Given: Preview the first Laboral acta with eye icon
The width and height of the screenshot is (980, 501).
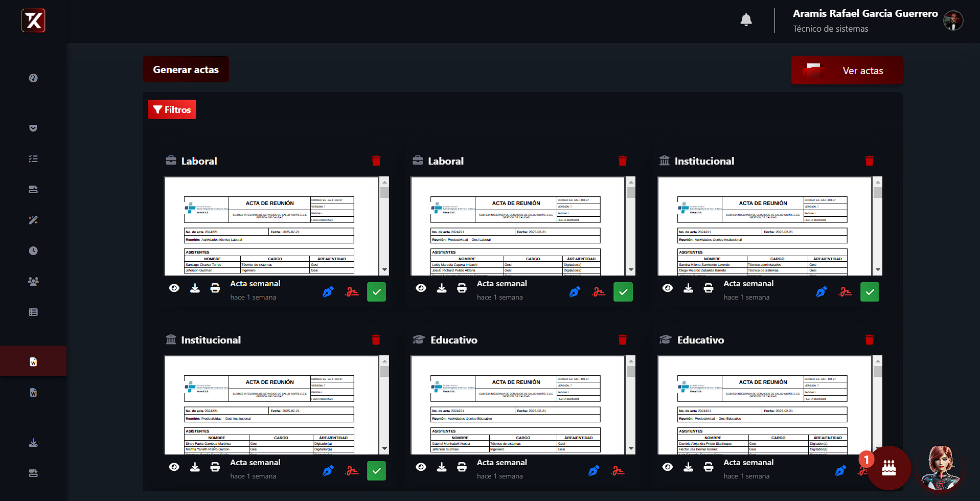Looking at the screenshot, I should tap(174, 288).
